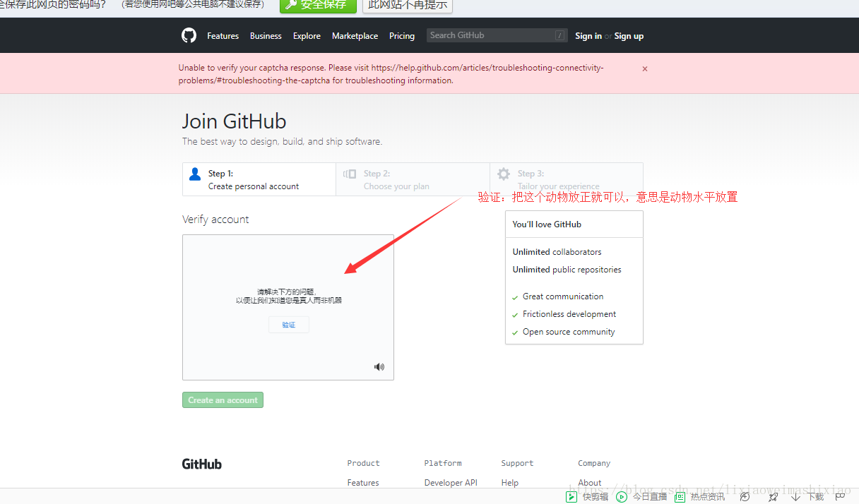Click the Join GitHub page title
This screenshot has width=859, height=504.
(x=235, y=121)
